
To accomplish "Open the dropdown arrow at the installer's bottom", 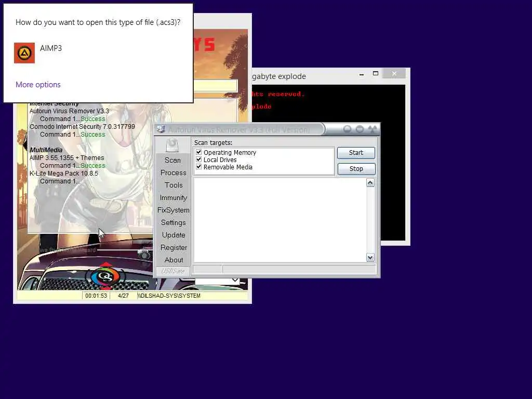I will click(235, 280).
